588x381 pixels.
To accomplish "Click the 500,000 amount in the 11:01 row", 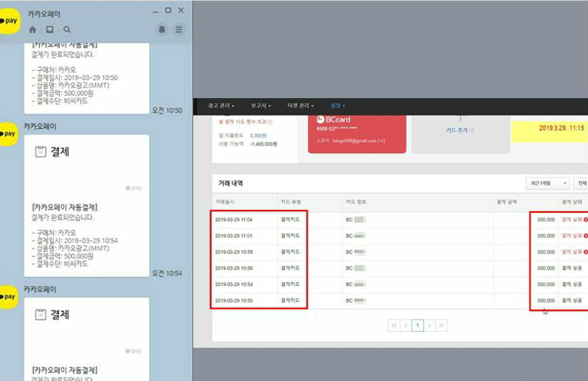I will pyautogui.click(x=546, y=236).
